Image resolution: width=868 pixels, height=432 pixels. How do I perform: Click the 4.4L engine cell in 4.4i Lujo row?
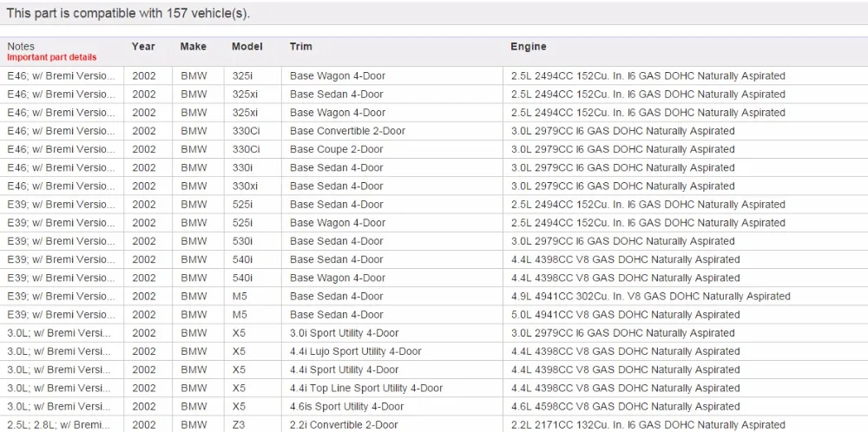[x=626, y=351]
